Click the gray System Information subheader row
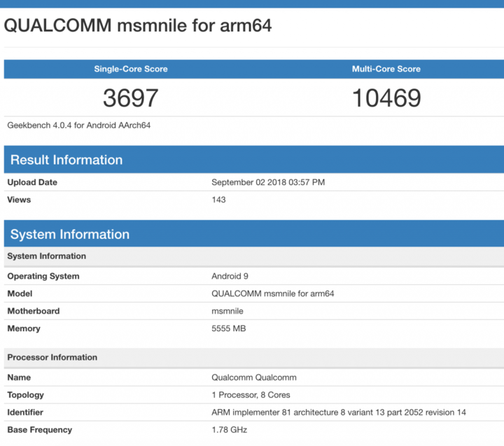504x446 pixels. (254, 256)
